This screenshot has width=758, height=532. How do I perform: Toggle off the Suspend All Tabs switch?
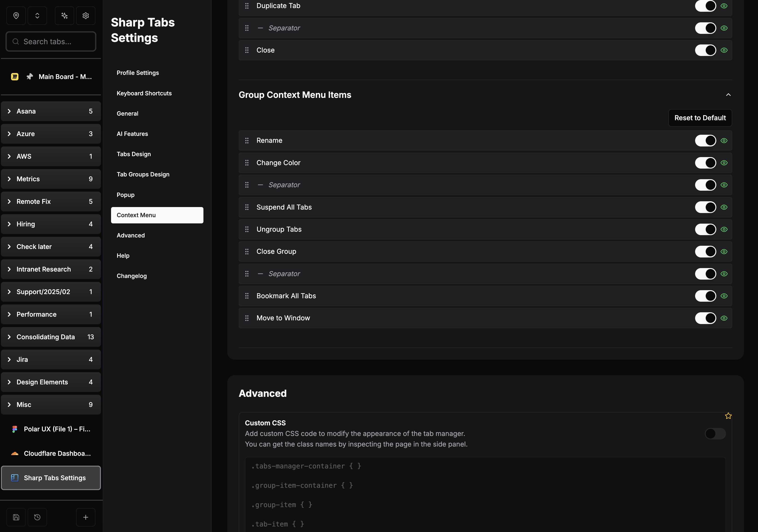705,207
